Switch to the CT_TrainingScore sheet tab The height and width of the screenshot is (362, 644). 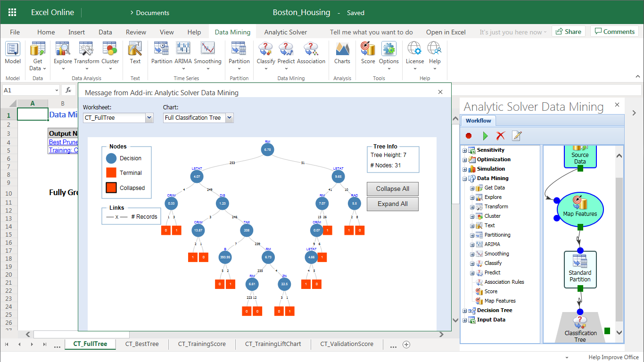pos(202,344)
